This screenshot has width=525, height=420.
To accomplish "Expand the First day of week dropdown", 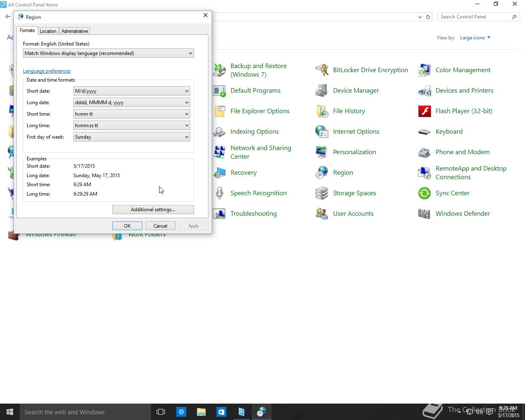I will 132,137.
